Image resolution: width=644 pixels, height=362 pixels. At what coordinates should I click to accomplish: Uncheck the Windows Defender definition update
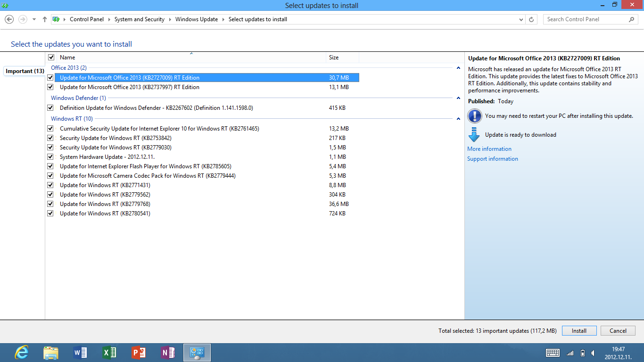[50, 108]
